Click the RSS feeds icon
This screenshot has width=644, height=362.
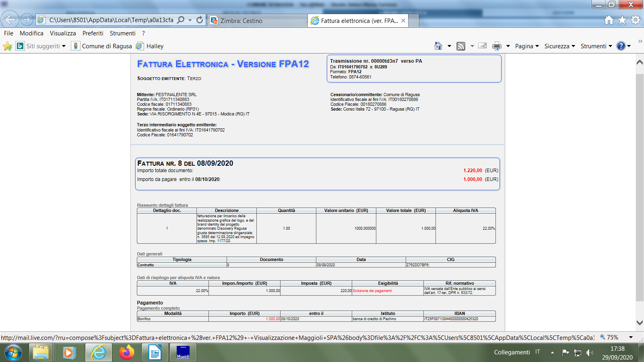[x=461, y=46]
